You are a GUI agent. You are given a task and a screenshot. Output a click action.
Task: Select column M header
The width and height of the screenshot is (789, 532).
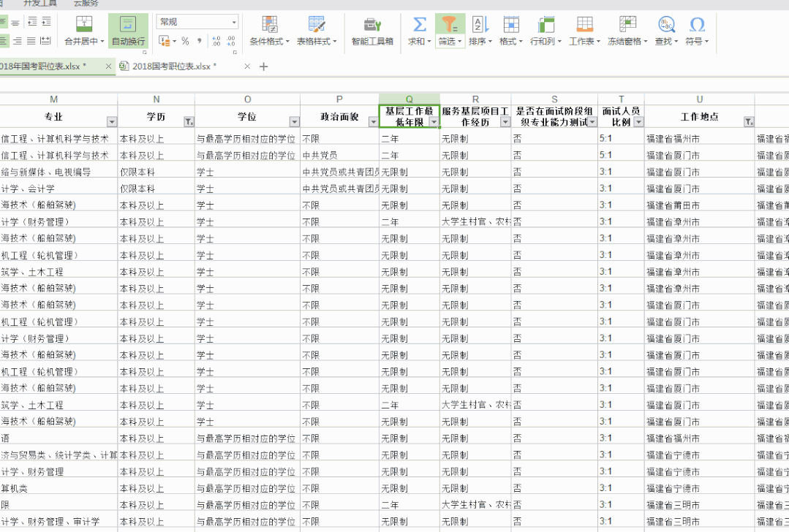point(54,99)
